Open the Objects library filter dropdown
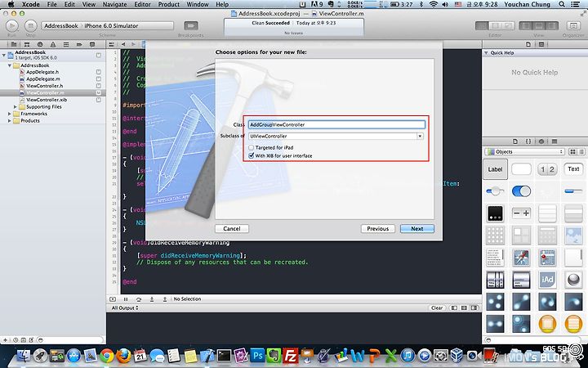 [x=524, y=152]
